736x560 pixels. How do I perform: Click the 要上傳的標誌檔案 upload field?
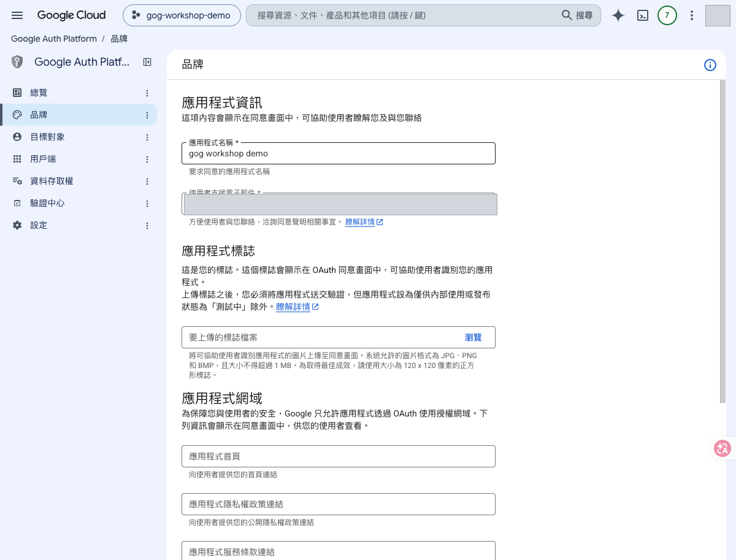point(339,337)
